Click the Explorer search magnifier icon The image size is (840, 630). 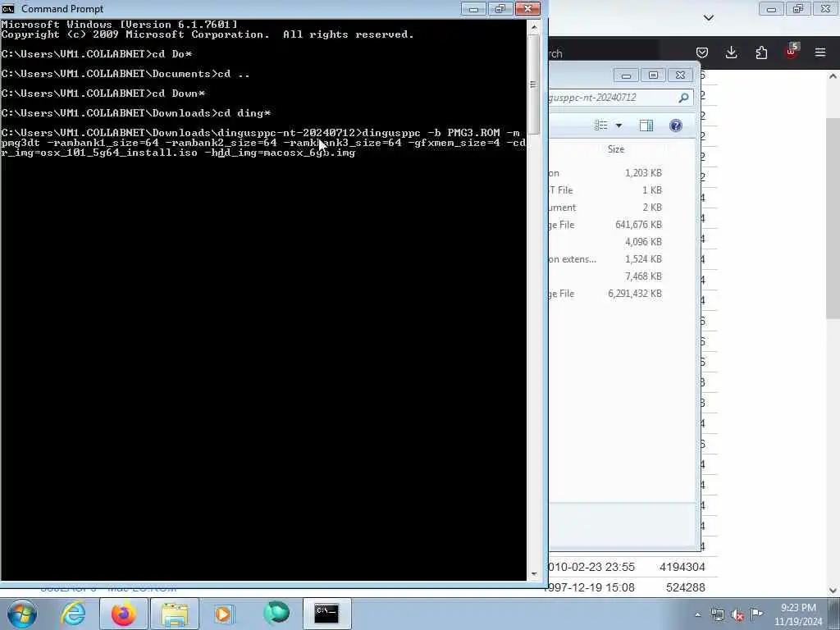(x=683, y=98)
